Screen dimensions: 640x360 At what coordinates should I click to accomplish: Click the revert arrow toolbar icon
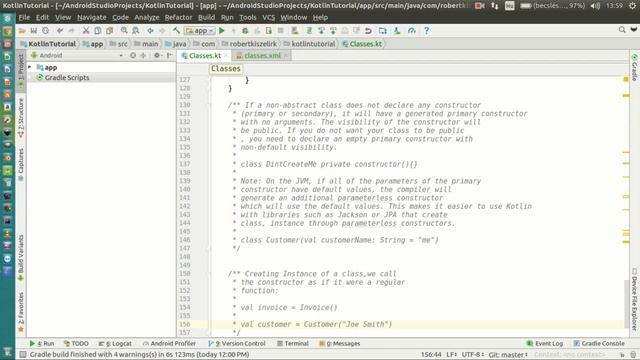tap(368, 31)
